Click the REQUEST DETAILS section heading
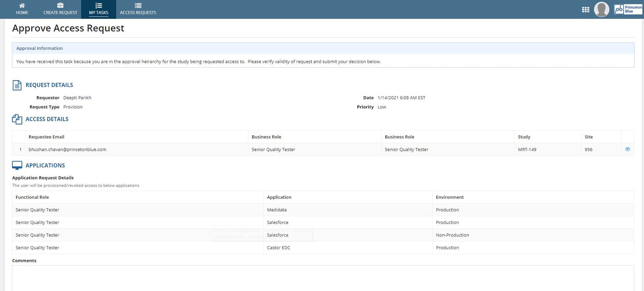Image resolution: width=644 pixels, height=291 pixels. pyautogui.click(x=49, y=85)
